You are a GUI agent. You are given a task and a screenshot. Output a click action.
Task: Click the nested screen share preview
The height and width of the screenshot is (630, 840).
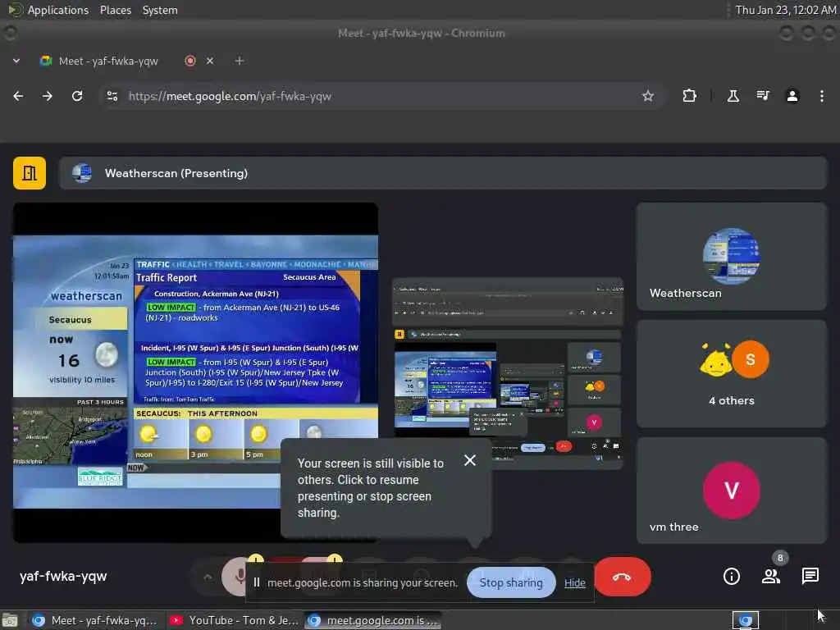[507, 373]
